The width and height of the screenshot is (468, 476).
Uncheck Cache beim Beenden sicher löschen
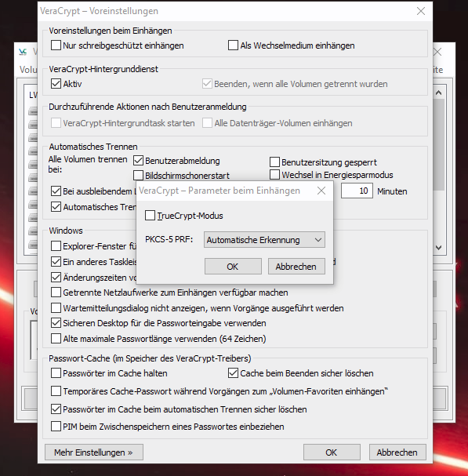[x=233, y=373]
